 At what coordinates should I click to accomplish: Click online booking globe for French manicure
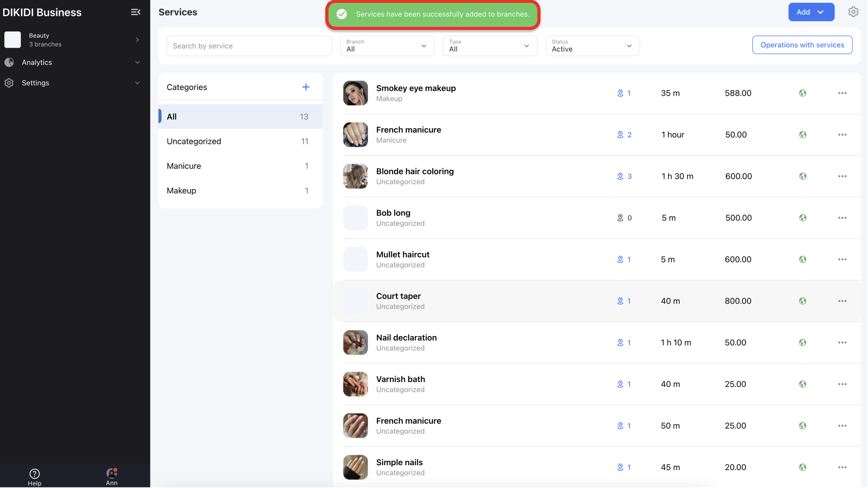point(802,135)
